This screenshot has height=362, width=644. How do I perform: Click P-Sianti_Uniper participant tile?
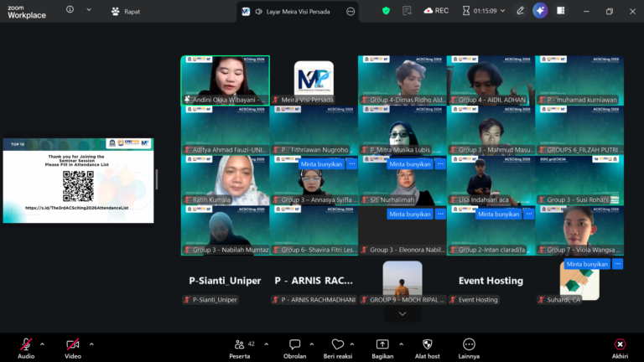point(226,281)
